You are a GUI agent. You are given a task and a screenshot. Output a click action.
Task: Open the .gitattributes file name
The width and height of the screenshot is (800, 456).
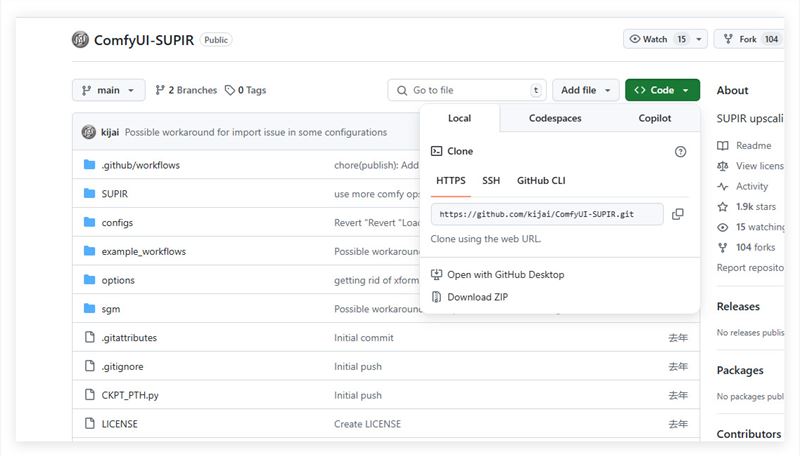pos(129,338)
